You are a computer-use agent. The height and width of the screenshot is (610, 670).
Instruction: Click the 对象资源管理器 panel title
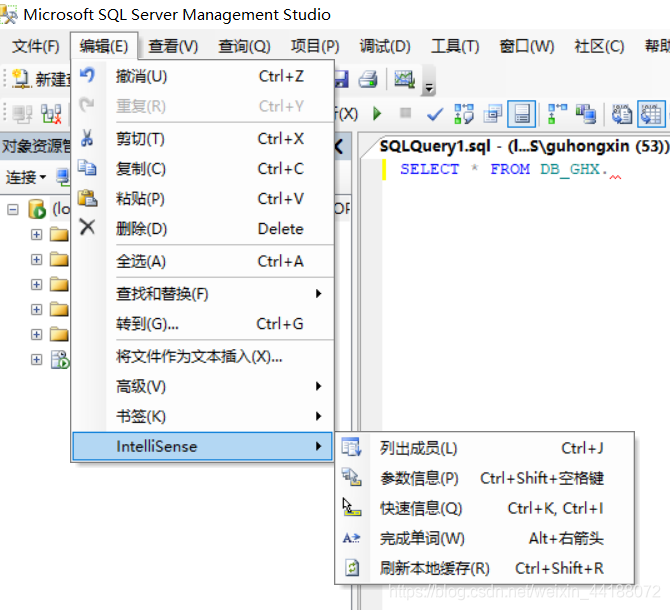pyautogui.click(x=36, y=146)
